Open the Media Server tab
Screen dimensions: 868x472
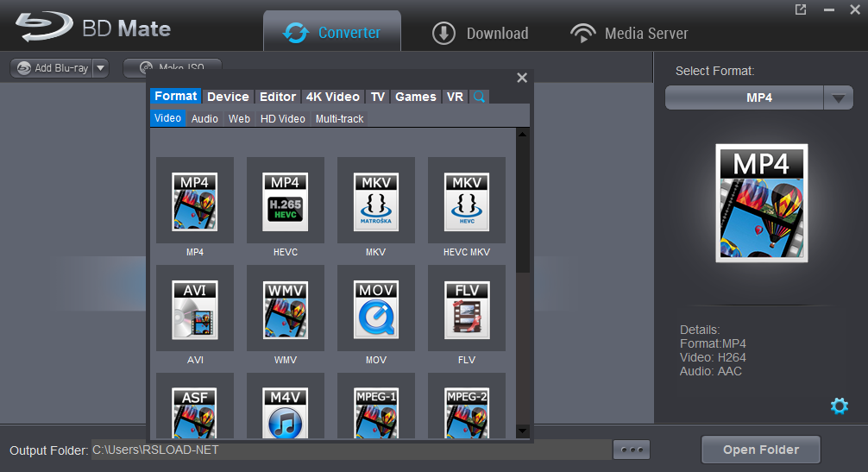tap(629, 33)
